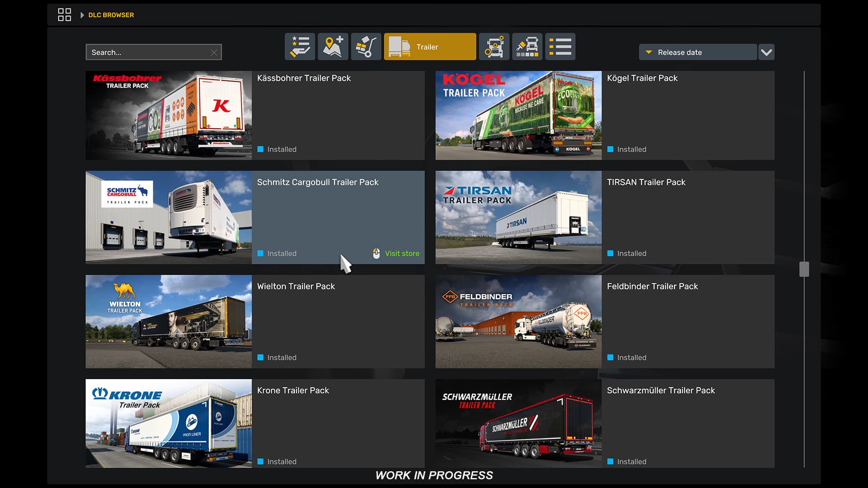Toggle Installed indicator on TIRSAN Trailer Pack
This screenshot has width=868, height=488.
[x=610, y=253]
